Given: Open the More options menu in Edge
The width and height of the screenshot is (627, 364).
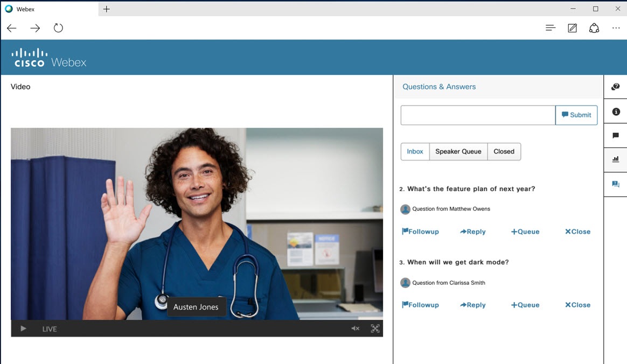Looking at the screenshot, I should (x=616, y=27).
